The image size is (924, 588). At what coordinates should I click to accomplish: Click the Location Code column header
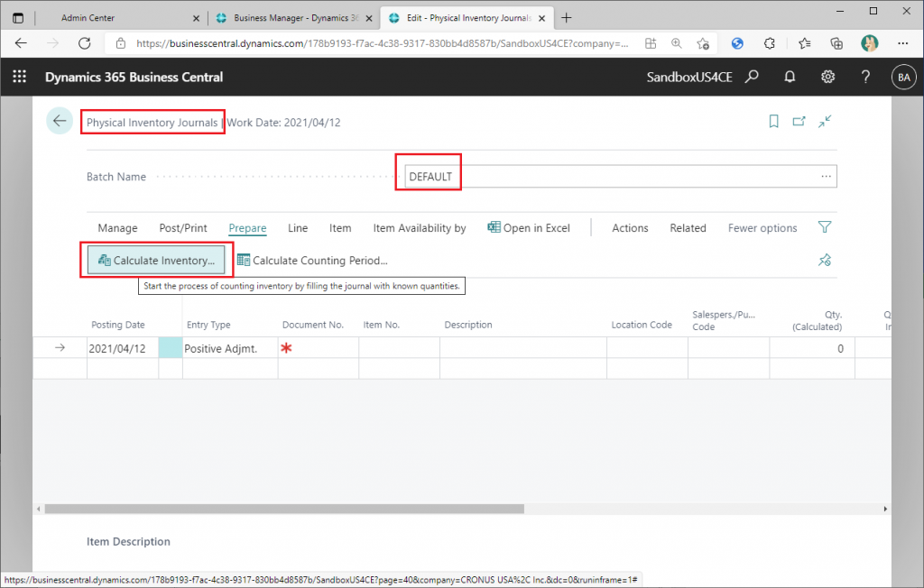642,325
